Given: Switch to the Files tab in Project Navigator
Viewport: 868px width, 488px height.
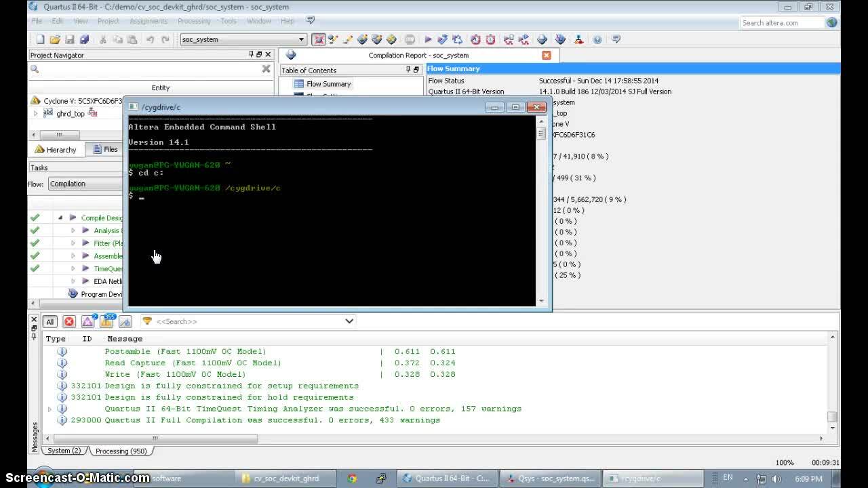Looking at the screenshot, I should (105, 149).
